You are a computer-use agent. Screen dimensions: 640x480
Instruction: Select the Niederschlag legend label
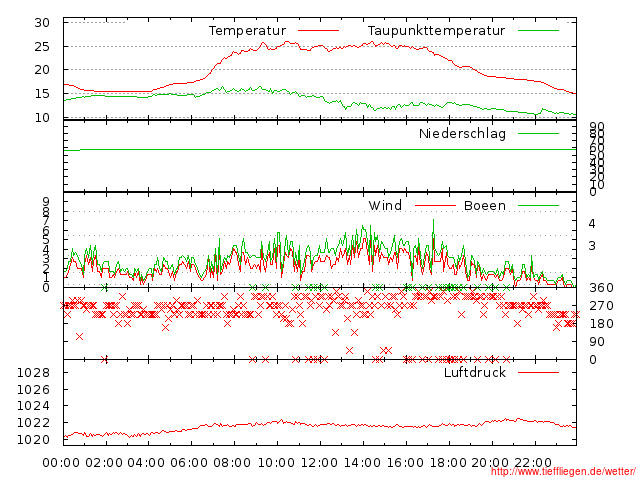462,133
